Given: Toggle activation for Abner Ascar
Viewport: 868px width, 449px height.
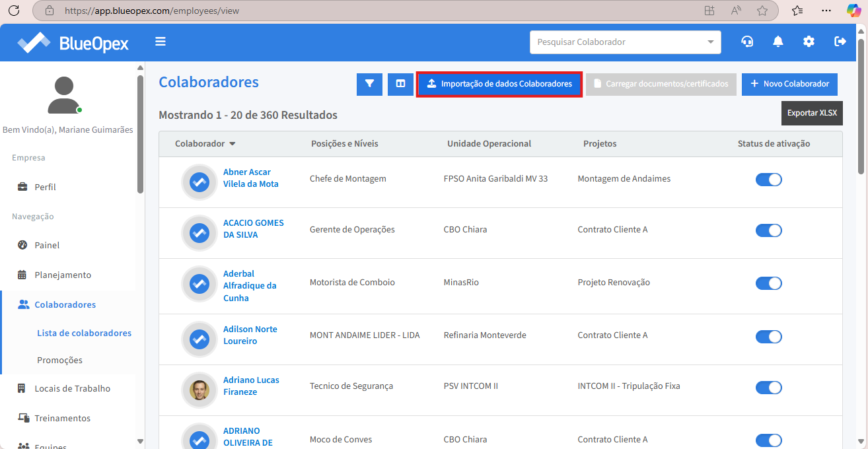Looking at the screenshot, I should click(x=769, y=180).
